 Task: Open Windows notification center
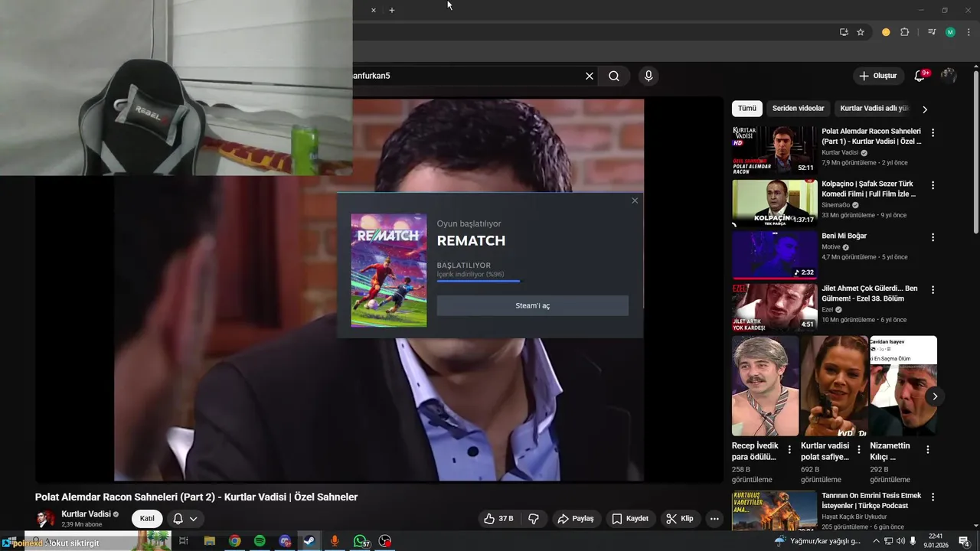pos(964,541)
